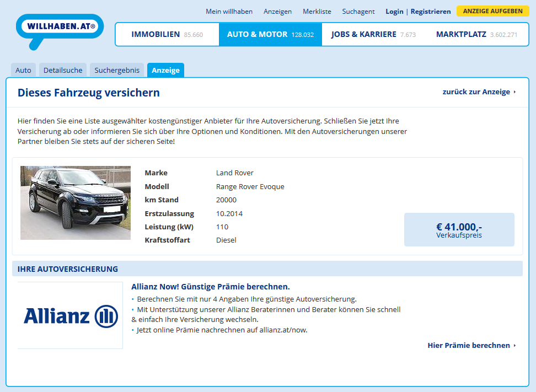Select the Anzeige tab

(165, 70)
